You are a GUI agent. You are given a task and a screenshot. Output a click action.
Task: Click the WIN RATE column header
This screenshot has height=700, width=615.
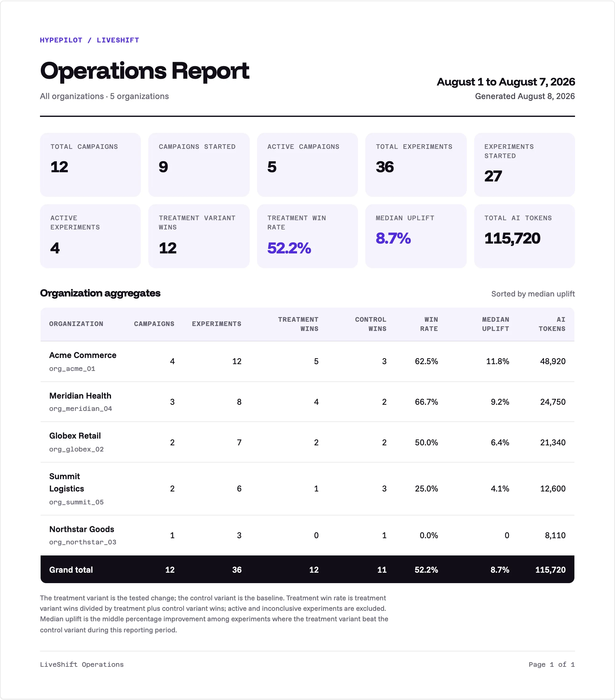(x=429, y=324)
